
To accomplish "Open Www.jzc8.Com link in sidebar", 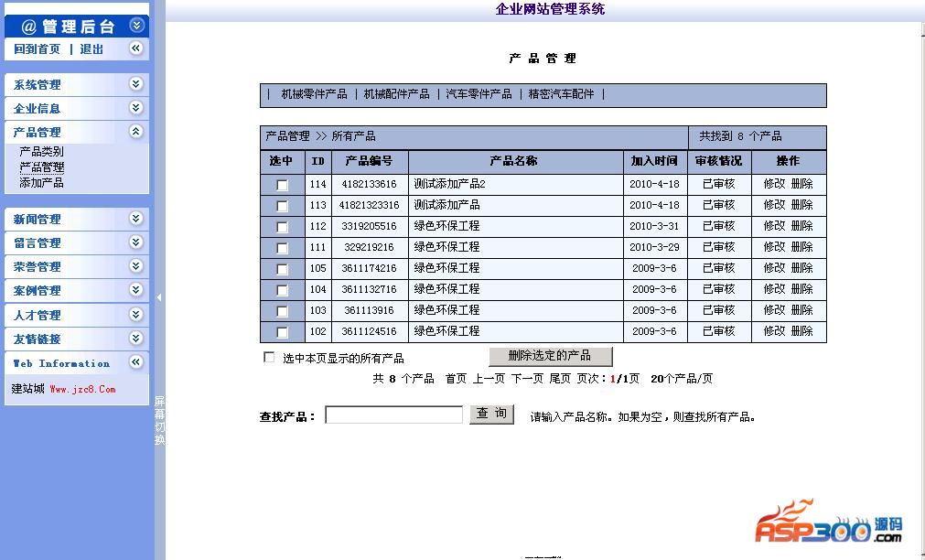I will [82, 390].
